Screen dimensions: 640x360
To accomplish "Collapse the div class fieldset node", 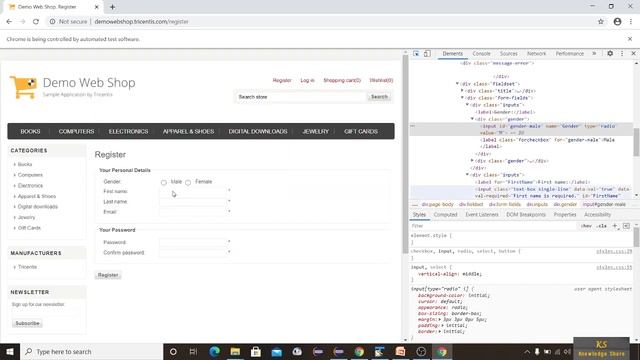I will [x=457, y=84].
